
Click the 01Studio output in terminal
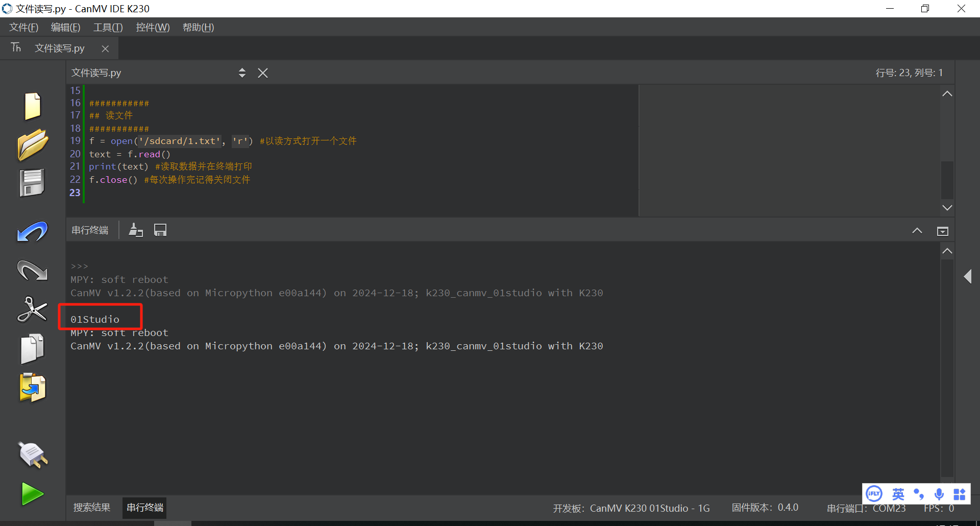pos(95,319)
